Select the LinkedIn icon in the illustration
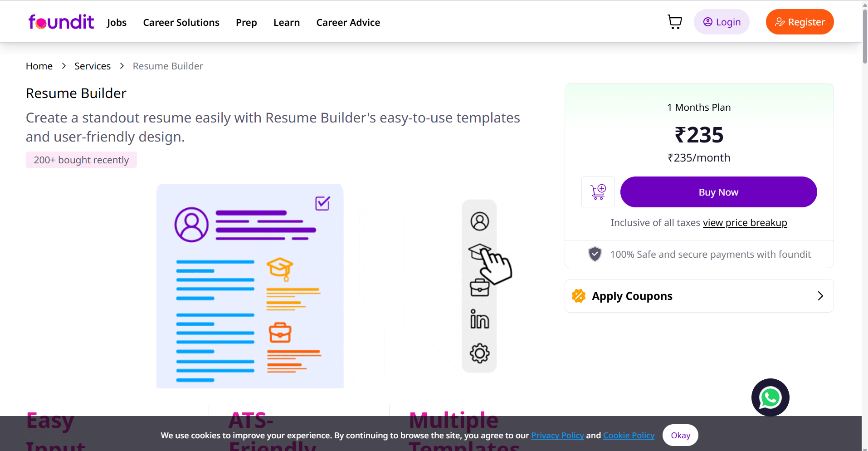Screen dimensions: 868x451 [479, 319]
